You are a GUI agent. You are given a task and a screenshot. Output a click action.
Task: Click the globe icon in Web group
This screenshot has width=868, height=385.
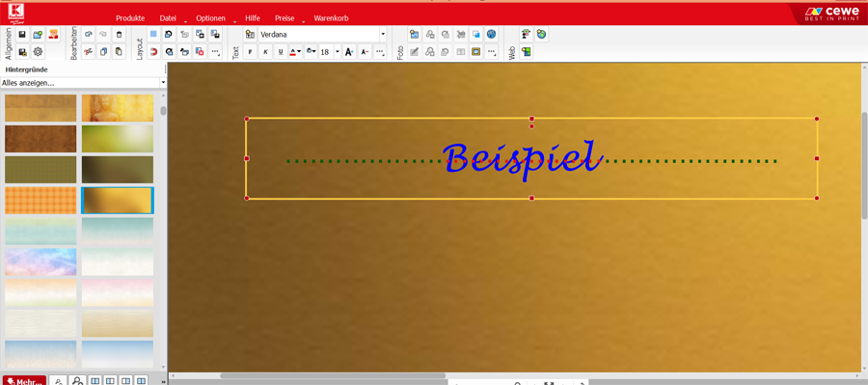coord(541,35)
